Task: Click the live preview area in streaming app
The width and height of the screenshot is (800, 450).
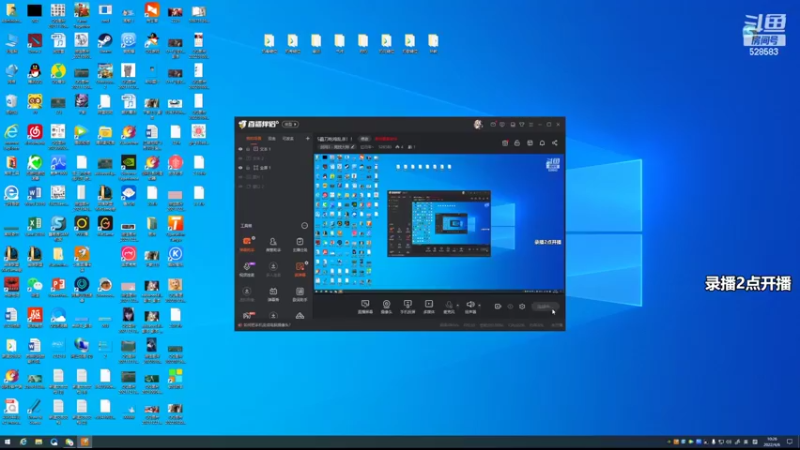Action: point(439,224)
